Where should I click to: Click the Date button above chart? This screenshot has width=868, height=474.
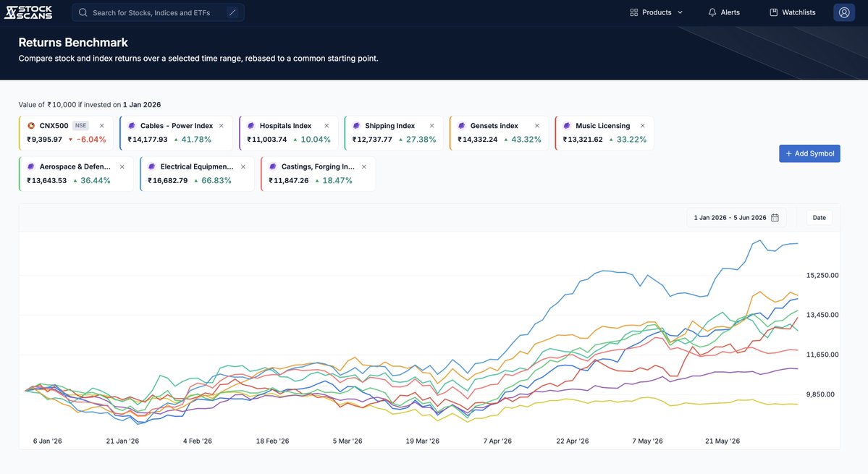(x=819, y=217)
